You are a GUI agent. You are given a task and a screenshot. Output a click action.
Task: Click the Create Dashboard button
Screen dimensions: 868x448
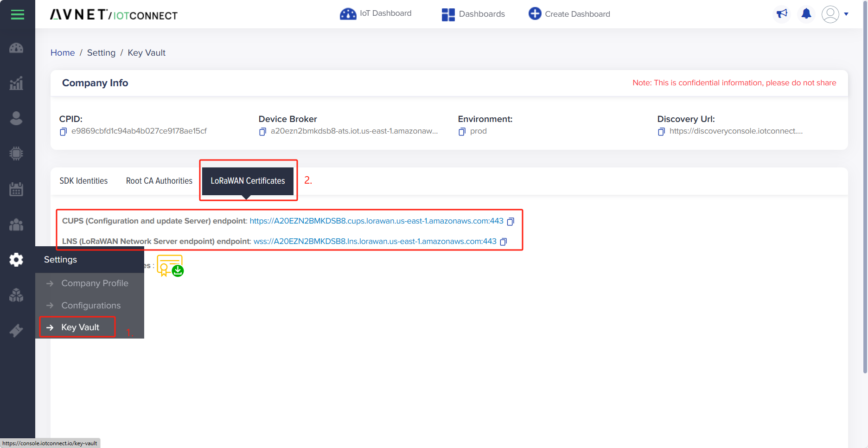tap(569, 14)
